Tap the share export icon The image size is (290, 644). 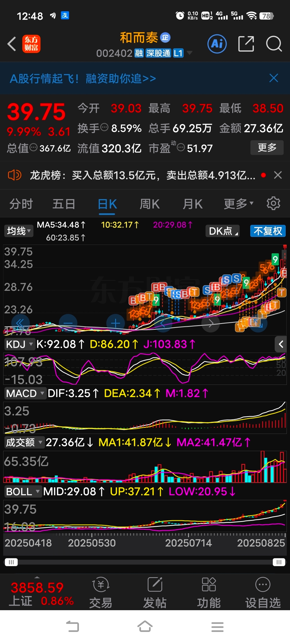246,44
